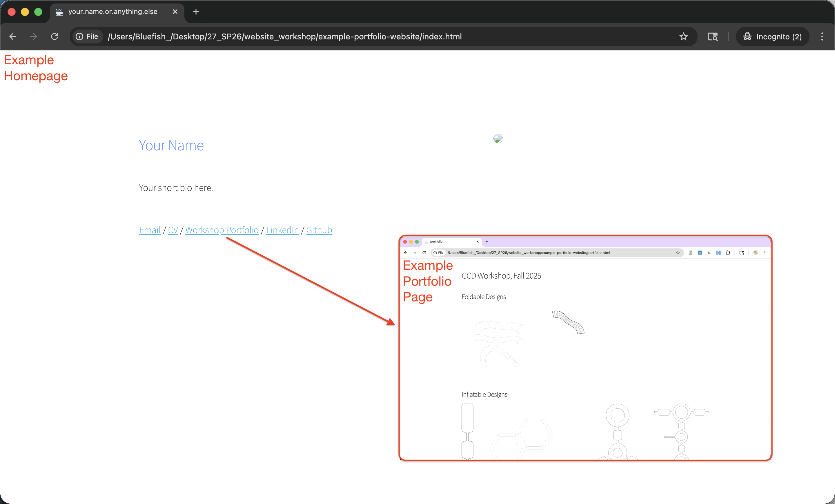Click the Your Name heading
Screen dimensions: 835x504
(x=171, y=145)
